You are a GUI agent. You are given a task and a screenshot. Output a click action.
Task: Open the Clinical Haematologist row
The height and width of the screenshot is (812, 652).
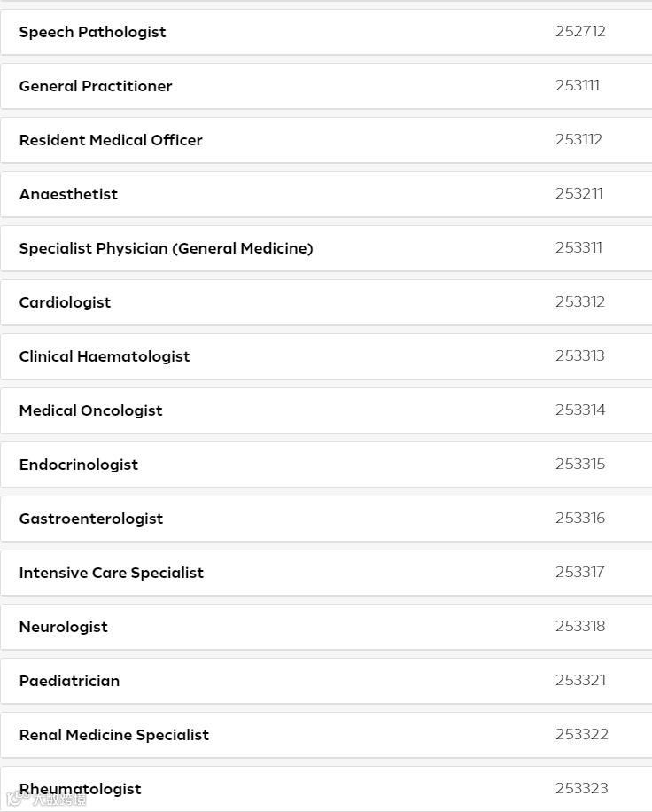point(105,356)
